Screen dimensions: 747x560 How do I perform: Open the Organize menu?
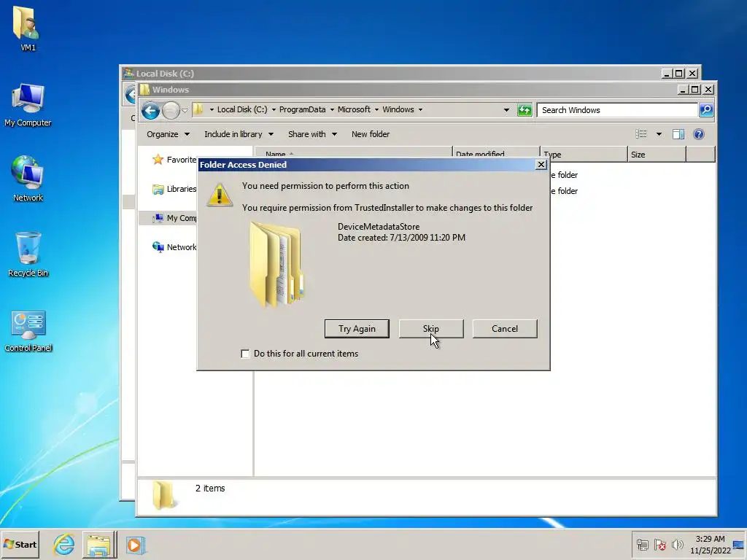click(x=168, y=134)
